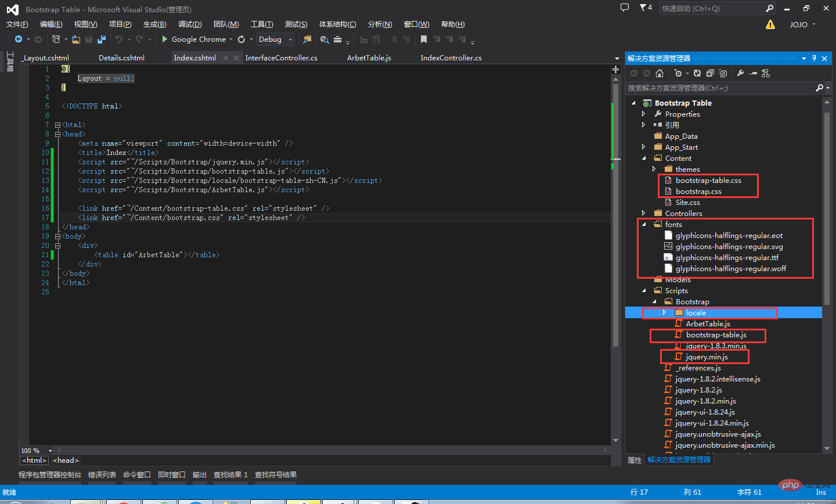This screenshot has height=504, width=836.
Task: Close the Index.cshtml tab
Action: pos(236,58)
